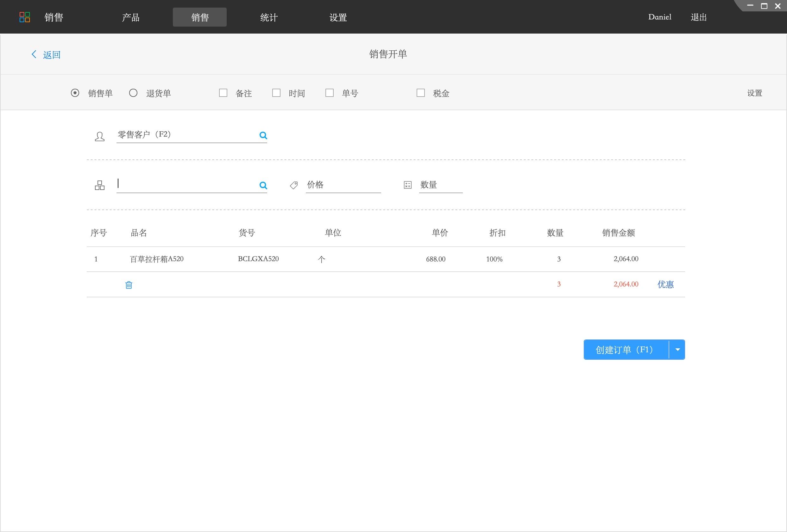Click the price tag icon
Image resolution: width=787 pixels, height=532 pixels.
293,185
